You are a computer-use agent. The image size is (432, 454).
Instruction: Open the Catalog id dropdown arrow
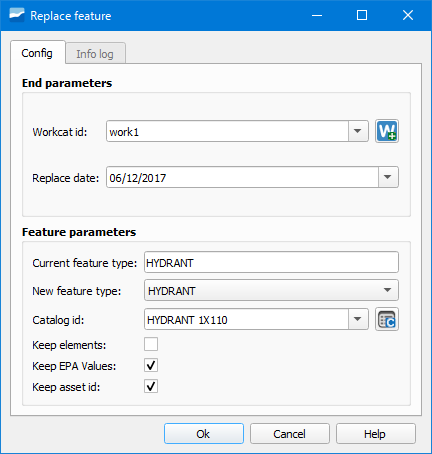pos(358,319)
